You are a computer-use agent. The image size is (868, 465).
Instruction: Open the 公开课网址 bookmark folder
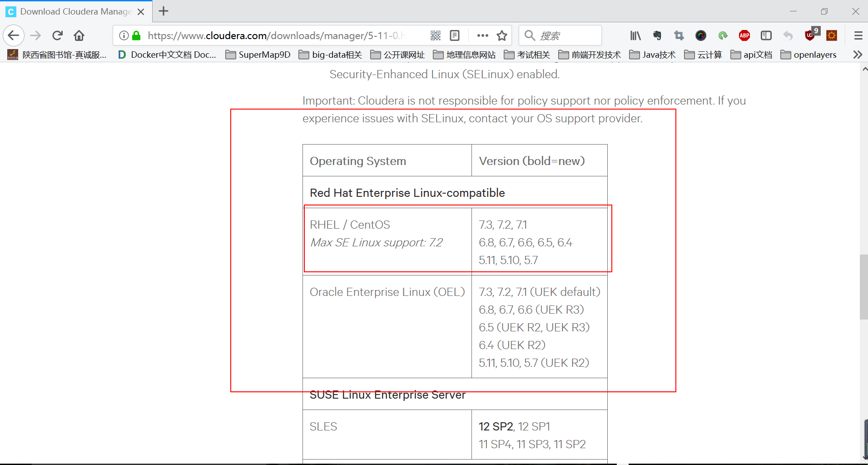click(x=397, y=55)
